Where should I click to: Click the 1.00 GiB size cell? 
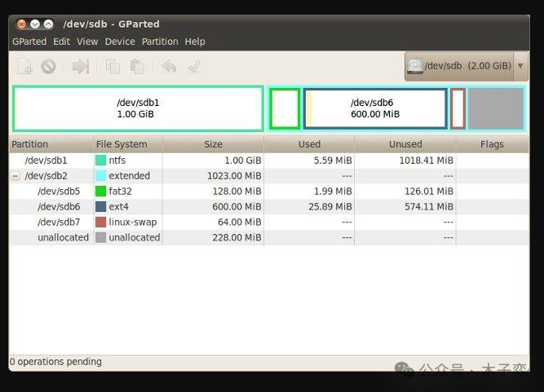[x=243, y=160]
